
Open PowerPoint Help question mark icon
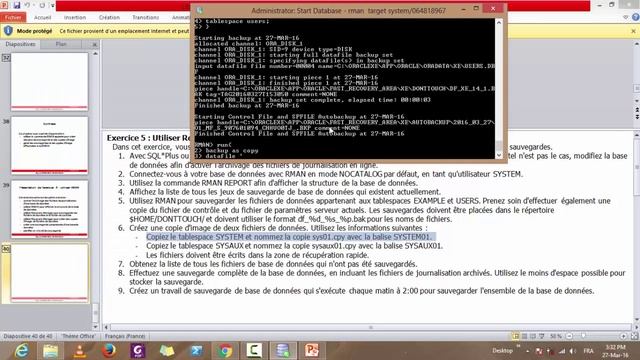pos(636,17)
